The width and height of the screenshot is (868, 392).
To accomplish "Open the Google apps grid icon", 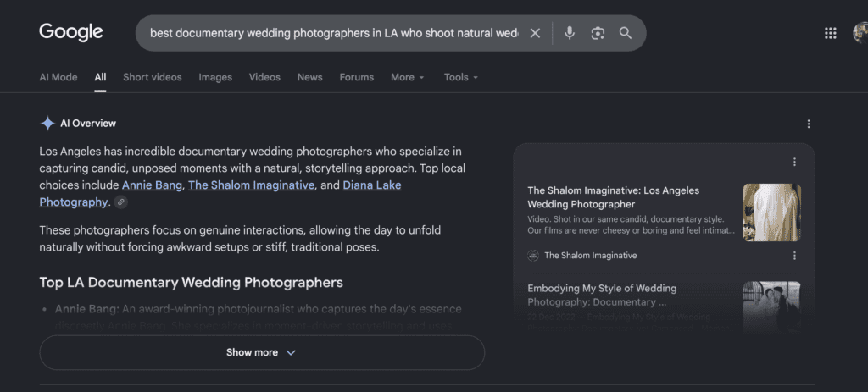I will pyautogui.click(x=831, y=33).
